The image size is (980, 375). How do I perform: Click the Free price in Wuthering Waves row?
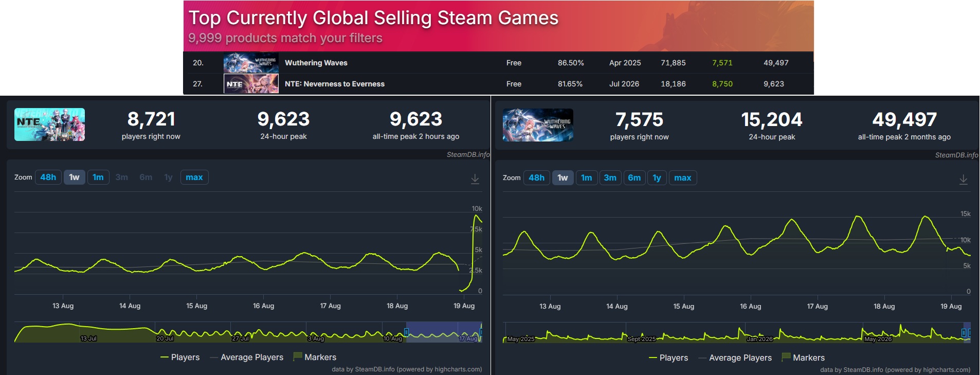[514, 63]
